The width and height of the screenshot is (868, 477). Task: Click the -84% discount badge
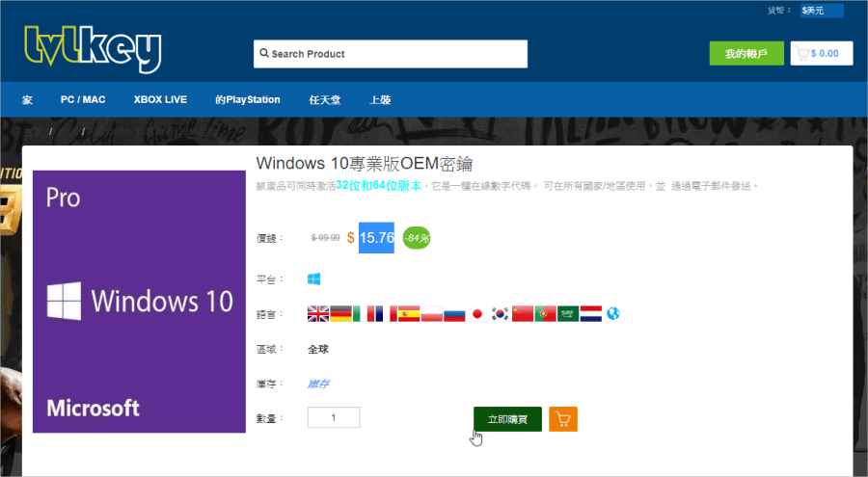[x=417, y=238]
